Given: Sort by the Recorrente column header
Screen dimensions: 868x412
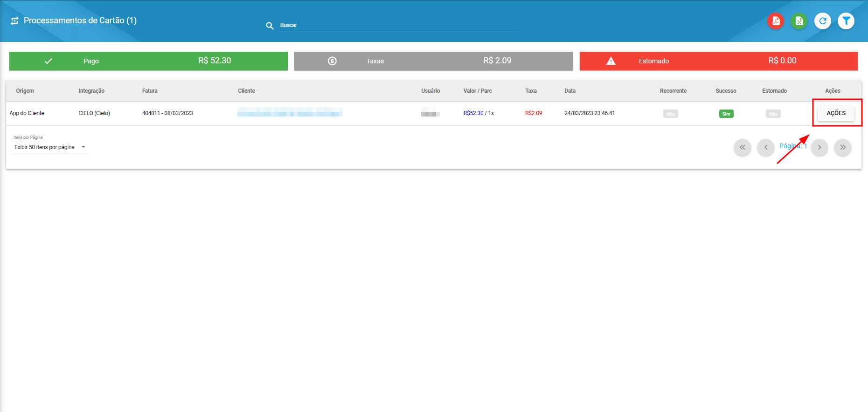Looking at the screenshot, I should point(673,91).
